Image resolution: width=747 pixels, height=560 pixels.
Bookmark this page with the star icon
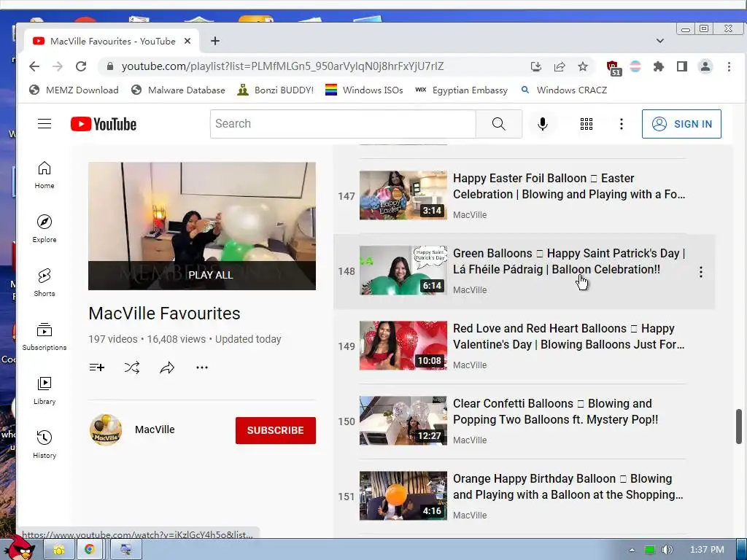(583, 66)
